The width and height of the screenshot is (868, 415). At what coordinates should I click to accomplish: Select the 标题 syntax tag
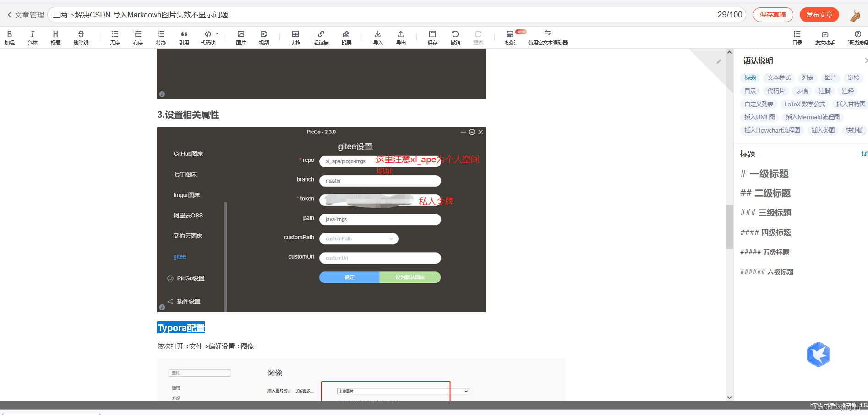[x=750, y=77]
